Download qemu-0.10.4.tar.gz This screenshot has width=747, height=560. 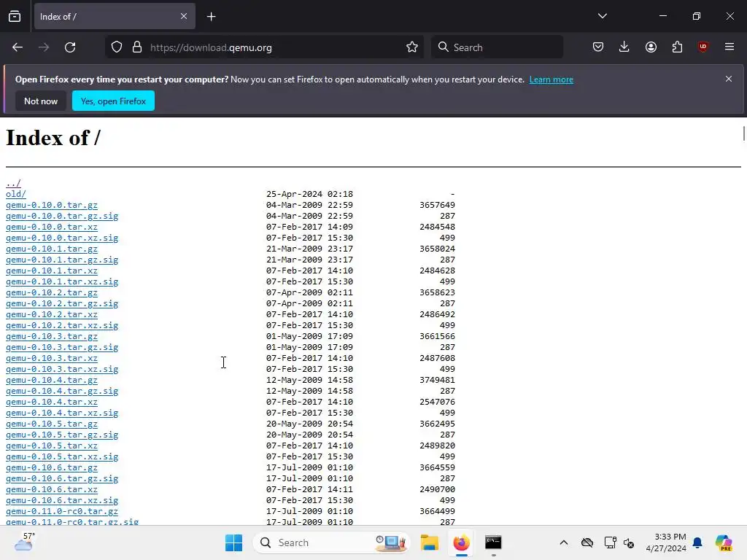pos(52,380)
